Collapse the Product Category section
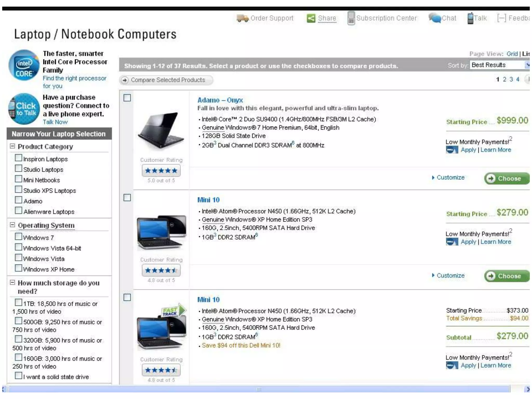The width and height of the screenshot is (532, 399). point(12,146)
